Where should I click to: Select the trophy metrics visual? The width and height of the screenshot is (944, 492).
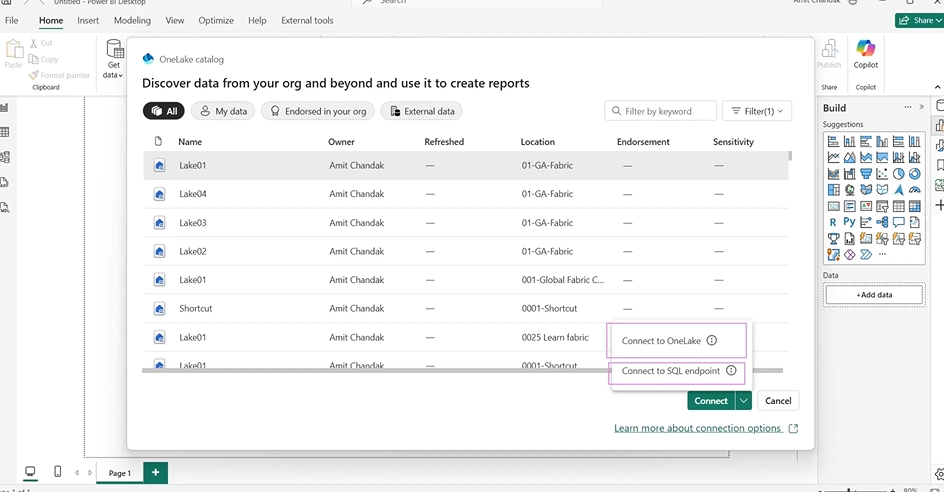coord(833,238)
